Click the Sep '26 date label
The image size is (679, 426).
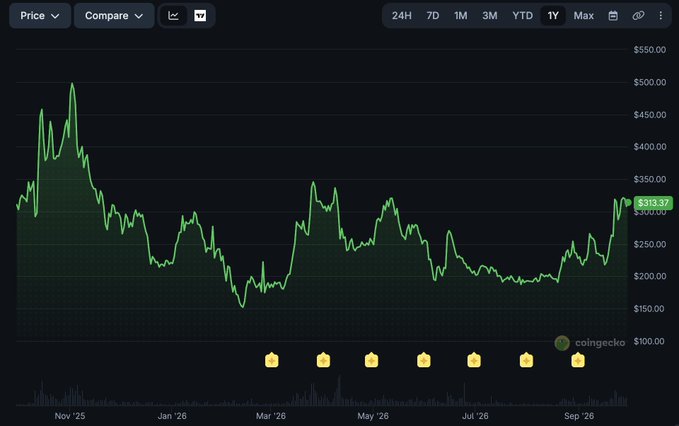(x=579, y=416)
